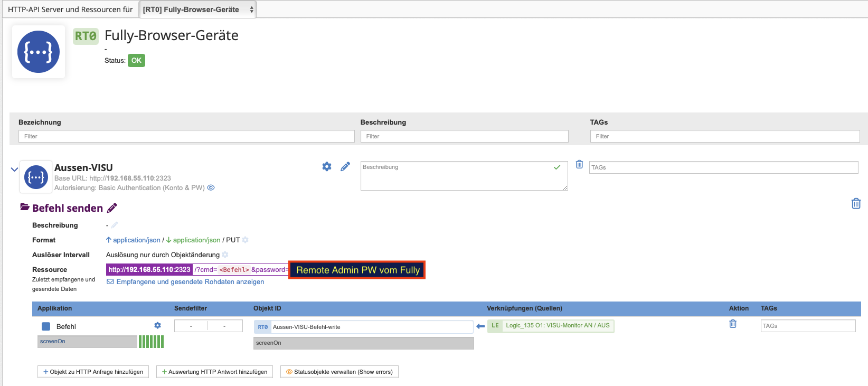Click Auswertung HTTP Antwort hinzufügen button
Viewport: 868px width, 386px height.
coord(214,372)
